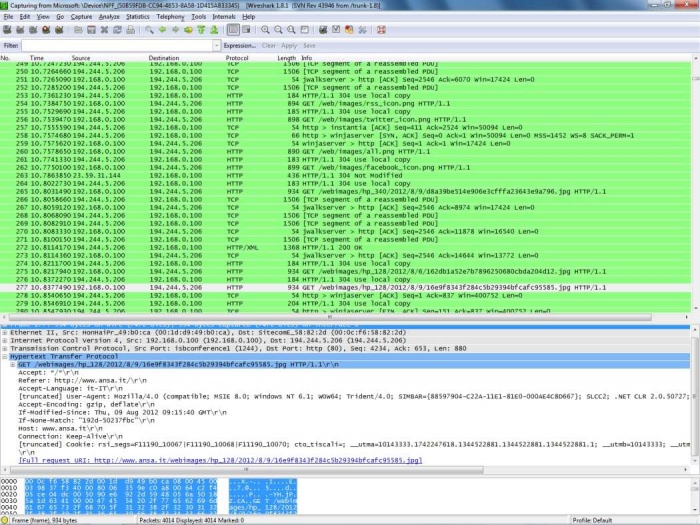Reset zoom to normal size icon
The width and height of the screenshot is (700, 525).
coord(291,30)
